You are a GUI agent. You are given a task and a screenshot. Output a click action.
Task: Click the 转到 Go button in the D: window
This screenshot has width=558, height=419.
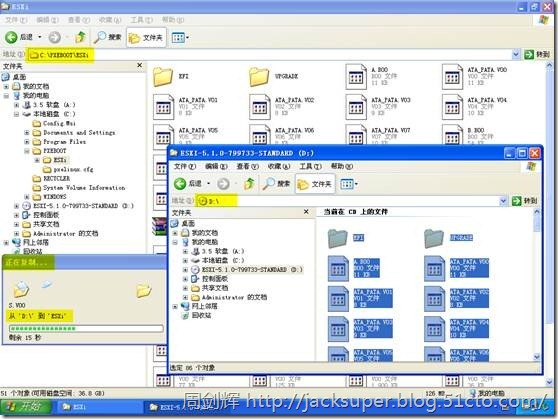coord(524,201)
